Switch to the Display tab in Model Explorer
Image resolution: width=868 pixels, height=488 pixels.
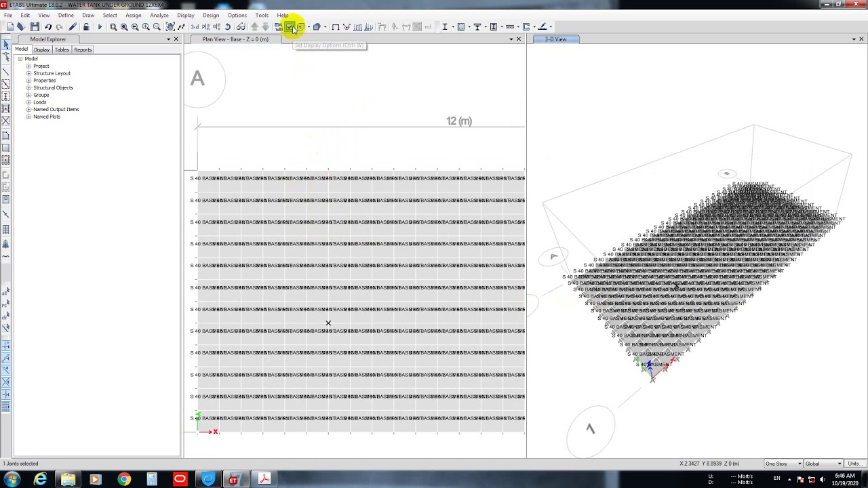click(x=41, y=49)
